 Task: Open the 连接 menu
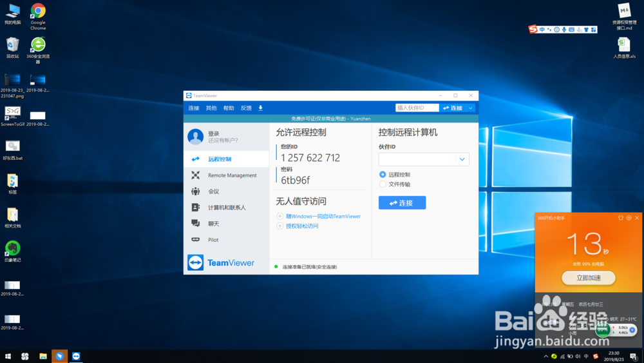point(194,108)
